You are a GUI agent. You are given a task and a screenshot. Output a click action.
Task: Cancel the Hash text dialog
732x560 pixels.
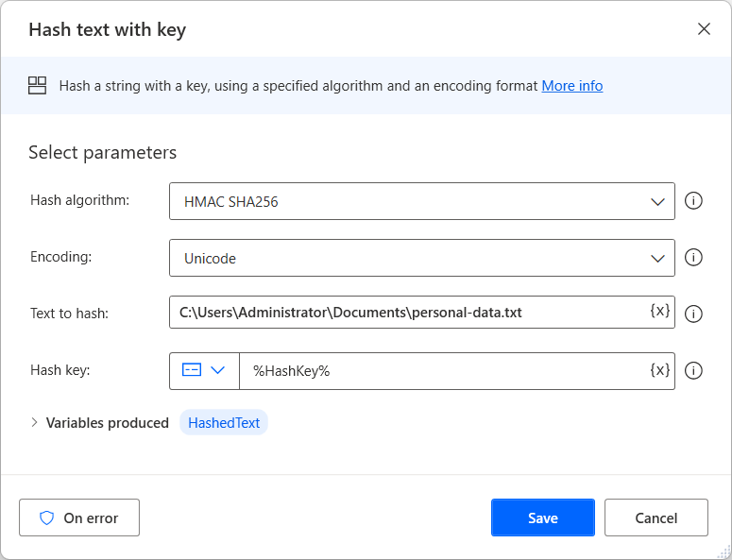coord(655,518)
